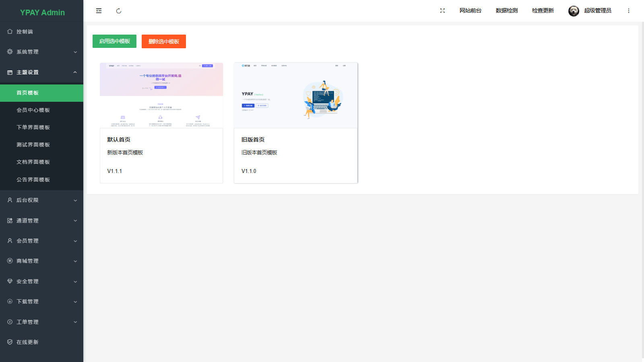Image resolution: width=644 pixels, height=362 pixels.
Task: Click the refresh page icon
Action: pos(119,11)
